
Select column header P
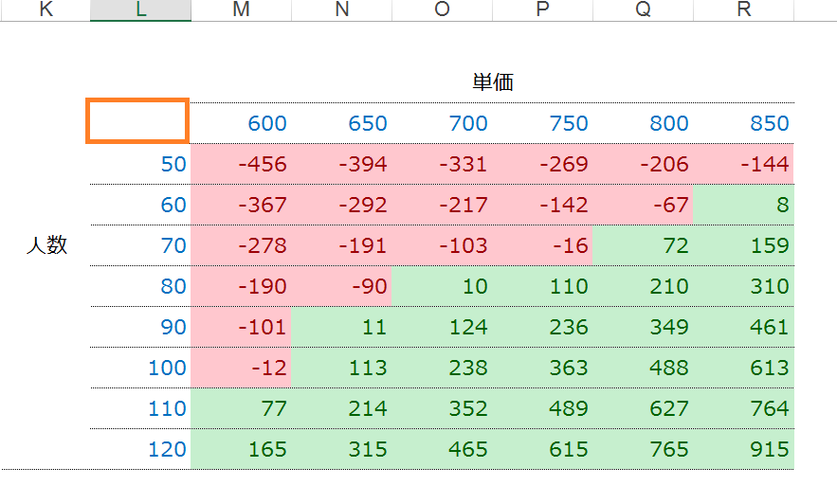tap(542, 10)
